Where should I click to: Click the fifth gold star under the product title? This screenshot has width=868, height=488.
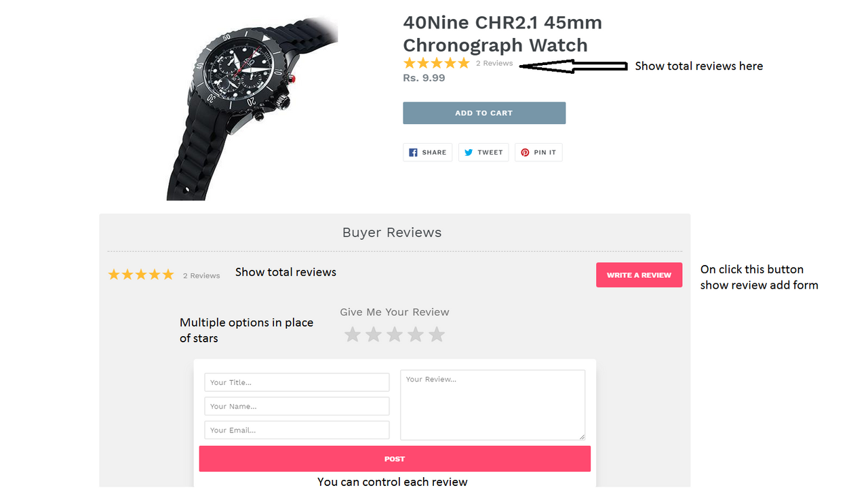pyautogui.click(x=464, y=62)
